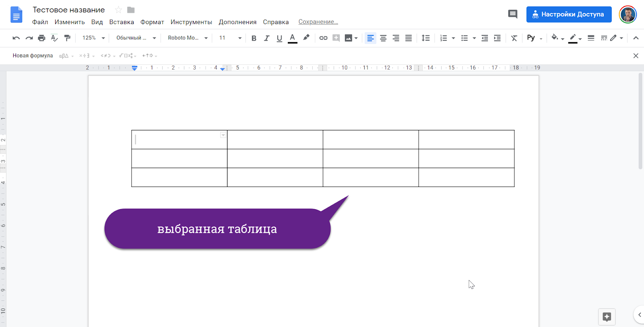Open the line spacing options
644x327 pixels.
[x=425, y=38]
